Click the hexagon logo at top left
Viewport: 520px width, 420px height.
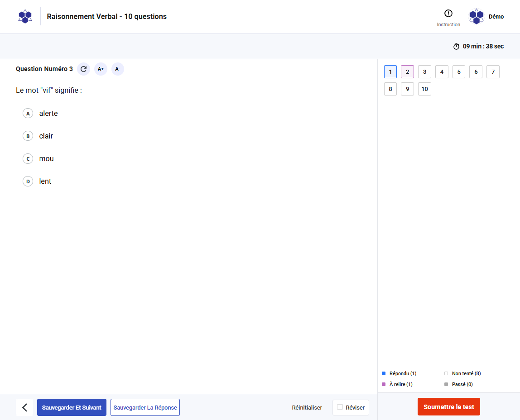click(25, 17)
